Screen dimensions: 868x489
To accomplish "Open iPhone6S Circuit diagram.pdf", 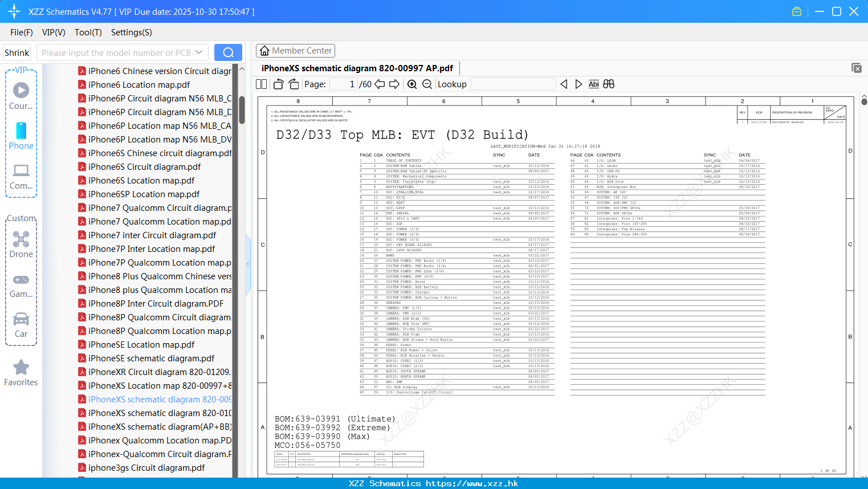I will pyautogui.click(x=144, y=167).
